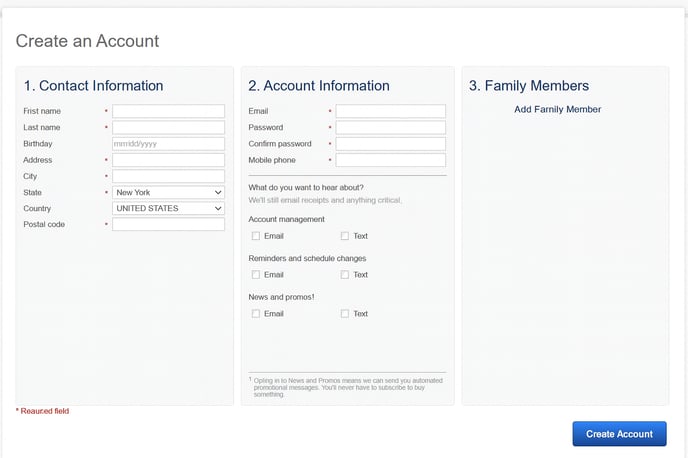This screenshot has width=688, height=458.
Task: Enable Text for Reminders and schedule changes
Action: pyautogui.click(x=345, y=275)
